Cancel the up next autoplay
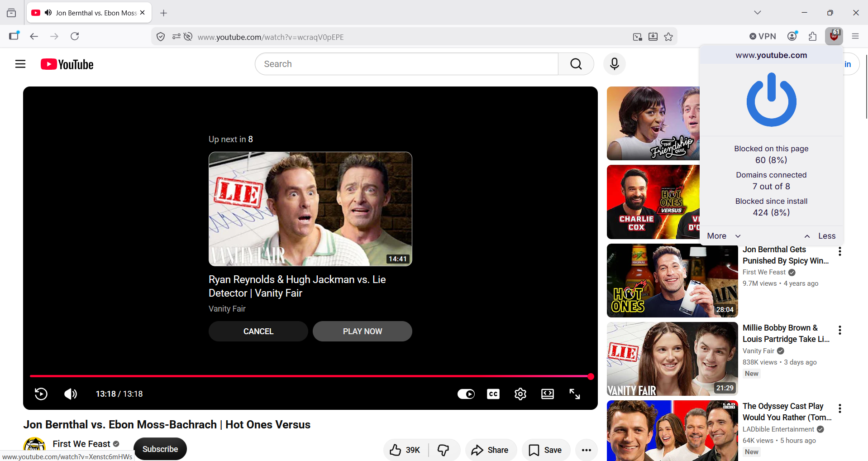 tap(258, 331)
